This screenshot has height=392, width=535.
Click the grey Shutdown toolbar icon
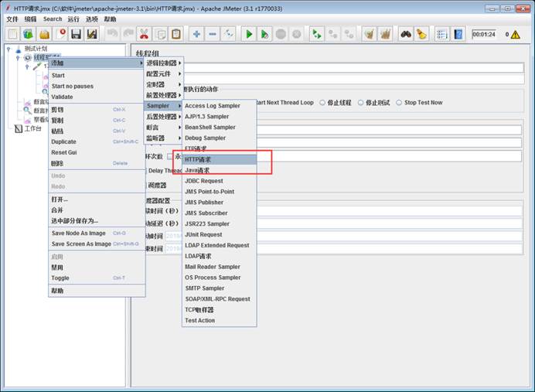click(297, 34)
